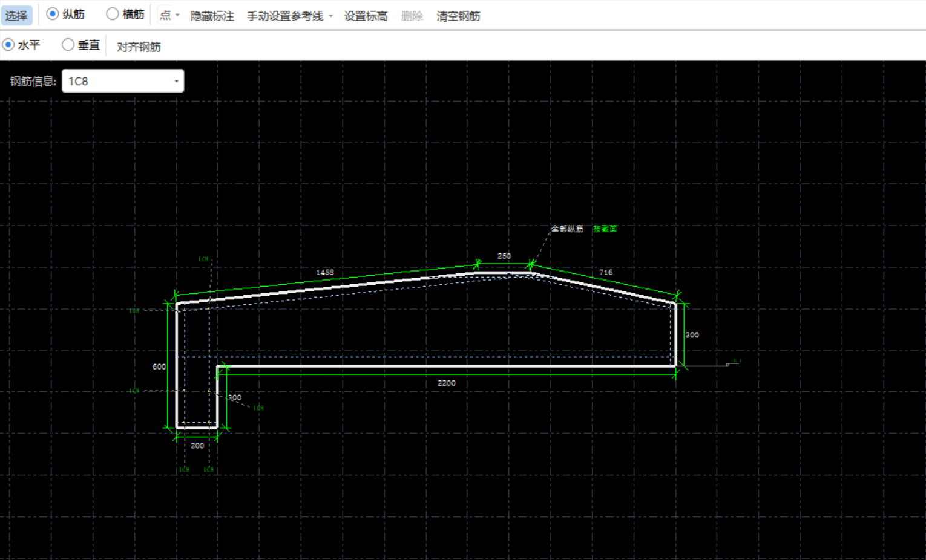Viewport: 926px width, 560px height.
Task: Choose the 水平 radio button
Action: click(x=21, y=45)
